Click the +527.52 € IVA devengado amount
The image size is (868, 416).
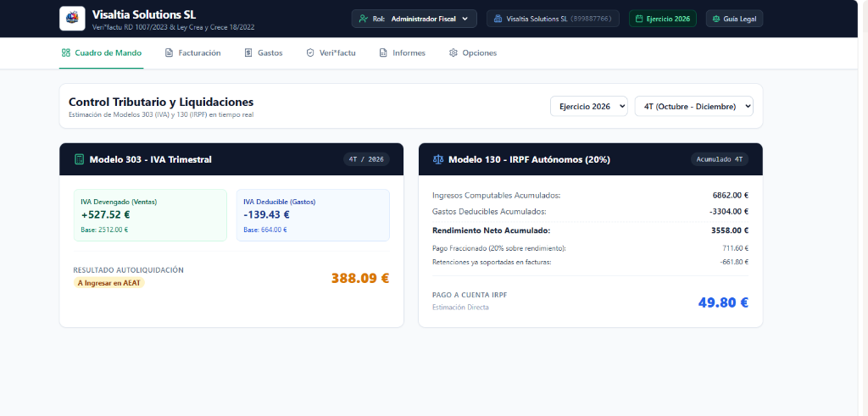coord(105,214)
